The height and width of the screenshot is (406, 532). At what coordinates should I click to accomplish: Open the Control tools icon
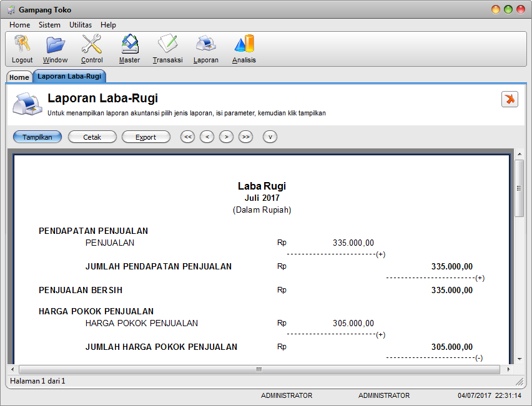[x=92, y=44]
